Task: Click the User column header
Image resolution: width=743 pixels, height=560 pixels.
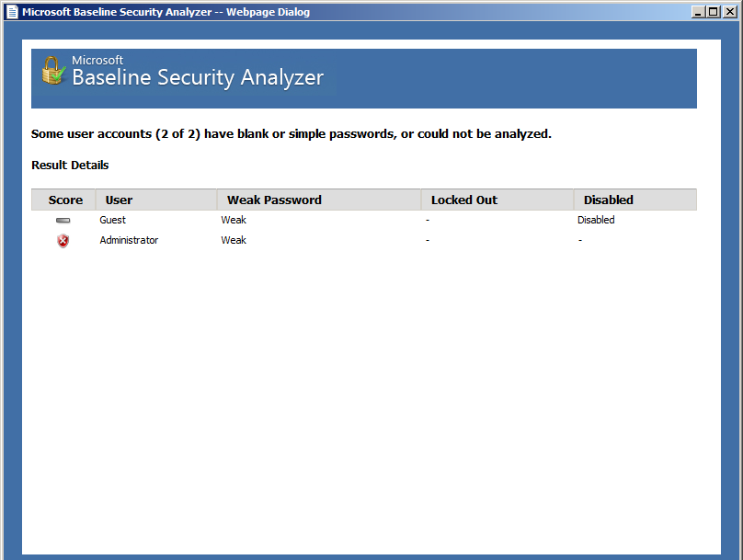Action: point(156,200)
